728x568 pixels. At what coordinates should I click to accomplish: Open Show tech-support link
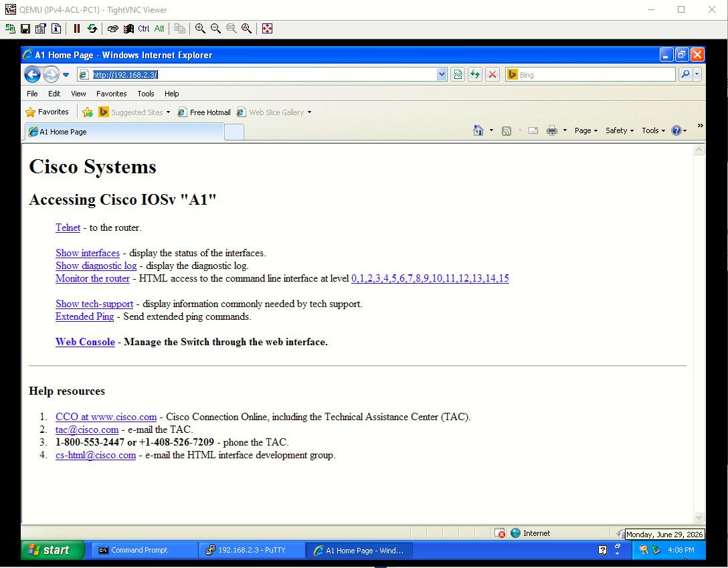coord(94,304)
